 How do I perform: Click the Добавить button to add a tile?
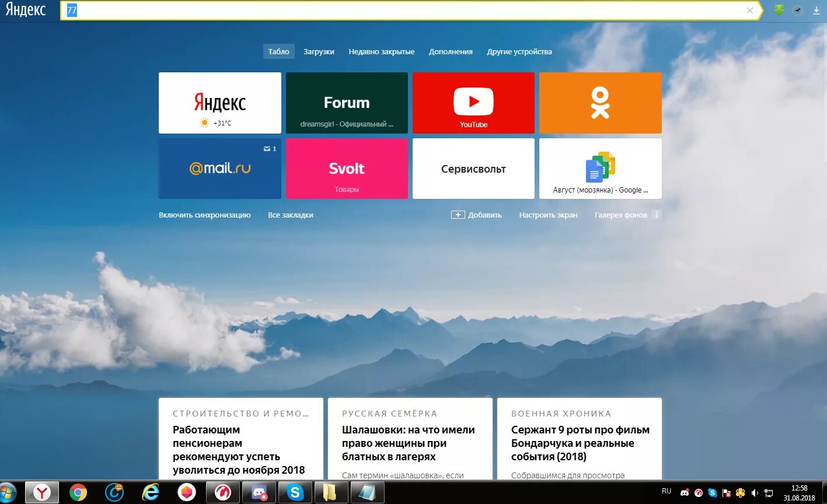(476, 215)
